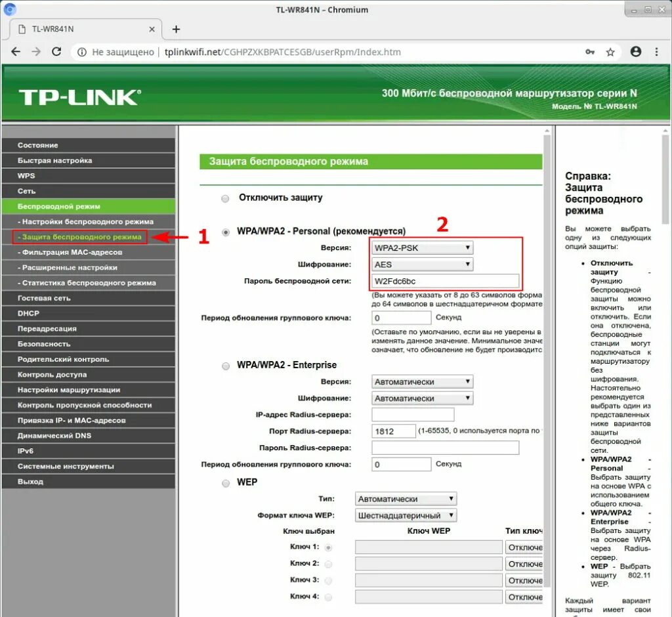This screenshot has width=672, height=617.
Task: Click the browser back arrow
Action: [16, 52]
